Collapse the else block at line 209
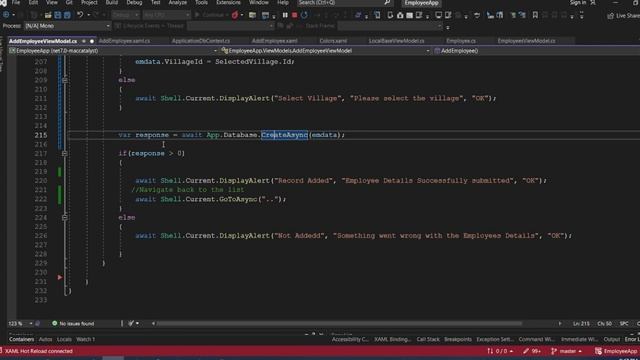This screenshot has height=360, width=640. click(64, 80)
